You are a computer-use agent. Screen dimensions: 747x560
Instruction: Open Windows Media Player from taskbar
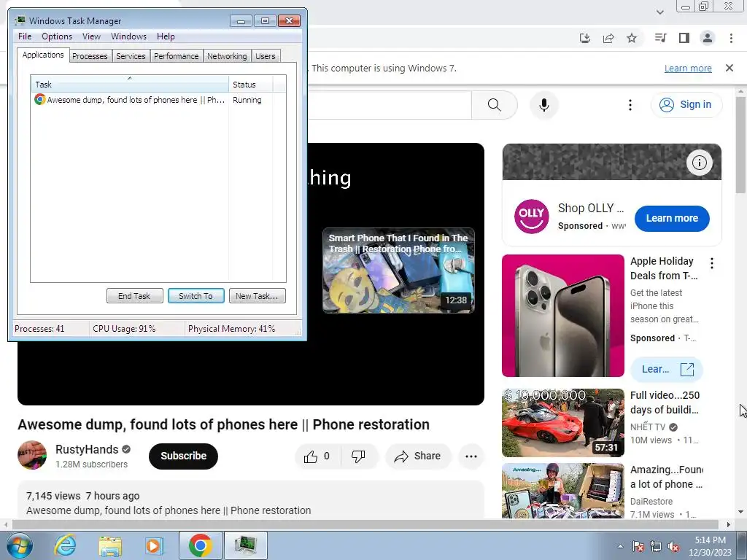coord(154,545)
